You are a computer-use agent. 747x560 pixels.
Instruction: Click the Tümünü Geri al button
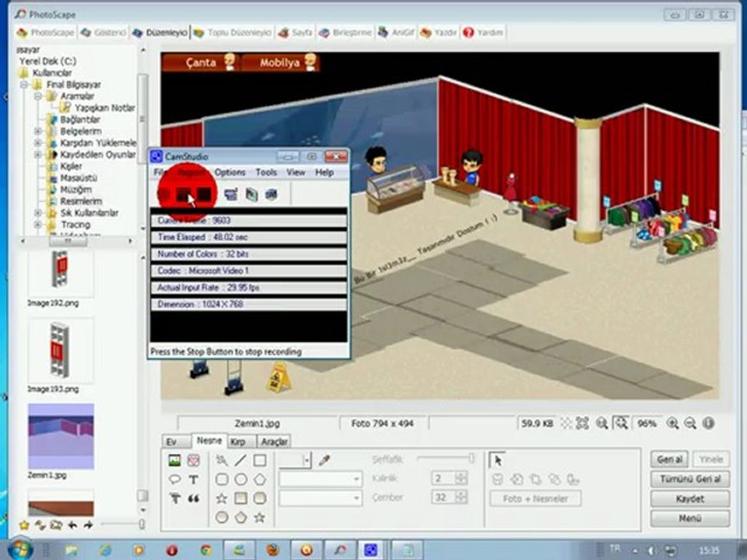click(690, 479)
